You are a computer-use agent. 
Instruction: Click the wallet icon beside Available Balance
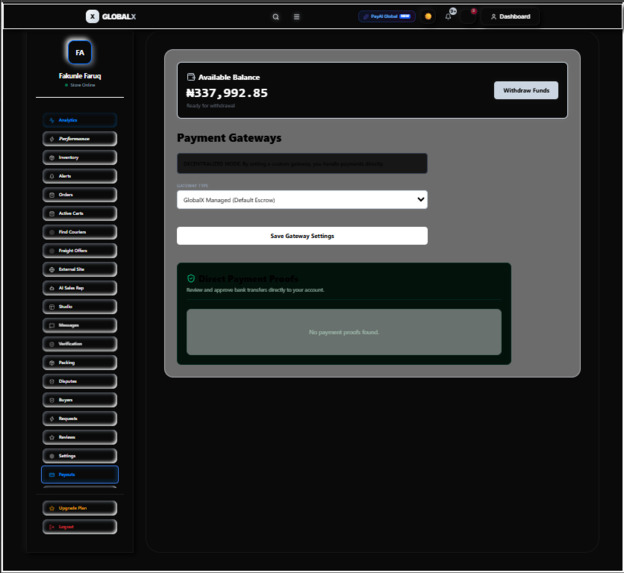(191, 77)
